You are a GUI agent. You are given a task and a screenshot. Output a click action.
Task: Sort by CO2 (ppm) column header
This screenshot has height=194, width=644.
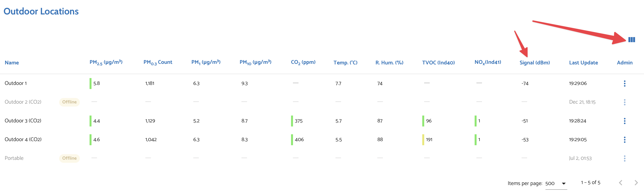tap(303, 62)
